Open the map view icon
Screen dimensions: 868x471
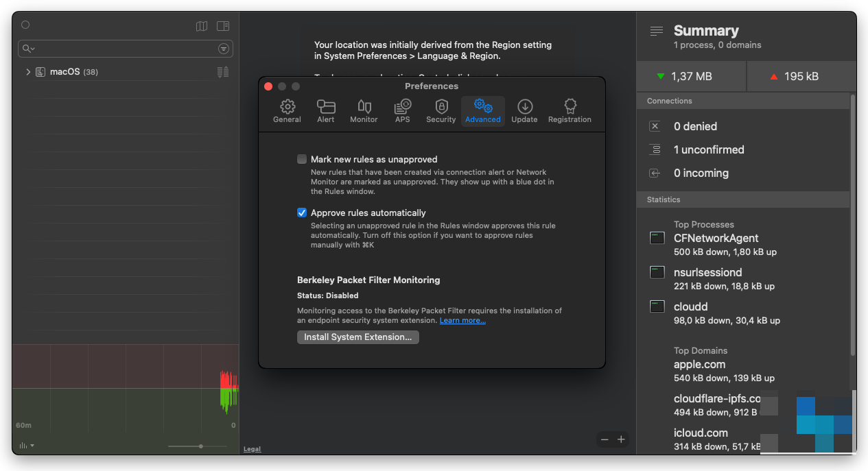pos(202,26)
